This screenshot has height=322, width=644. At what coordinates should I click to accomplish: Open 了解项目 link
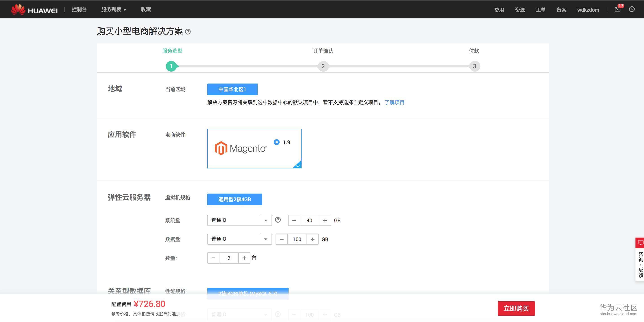tap(394, 102)
